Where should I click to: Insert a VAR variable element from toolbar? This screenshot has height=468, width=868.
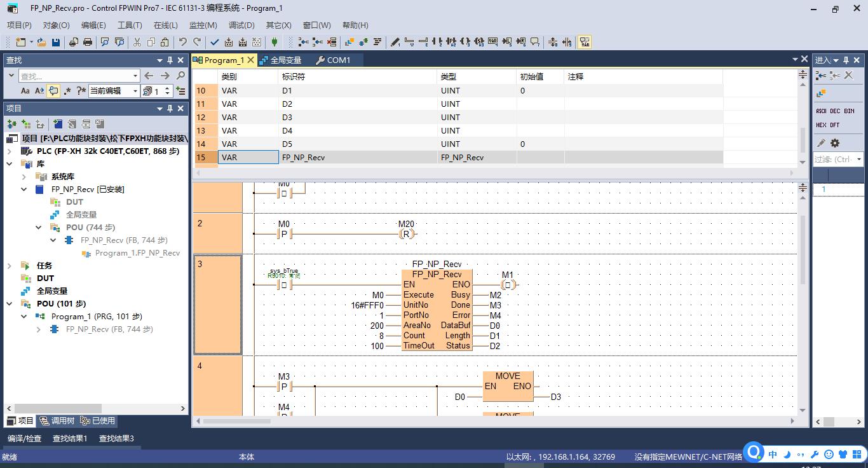coord(493,42)
